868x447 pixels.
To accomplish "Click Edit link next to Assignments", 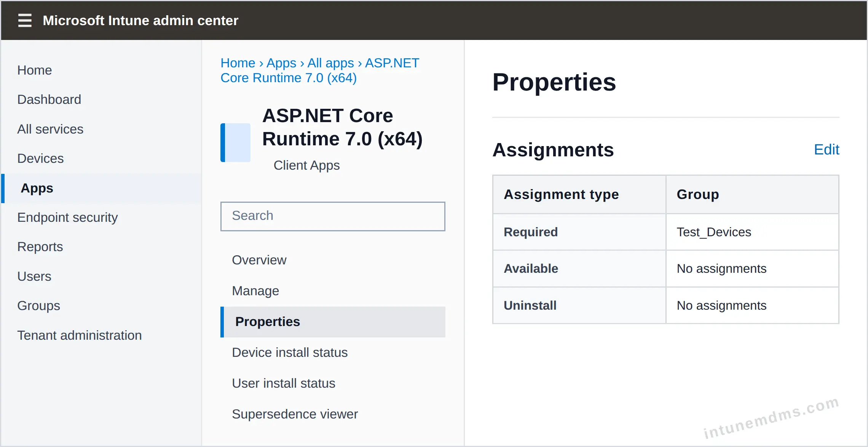I will [827, 150].
